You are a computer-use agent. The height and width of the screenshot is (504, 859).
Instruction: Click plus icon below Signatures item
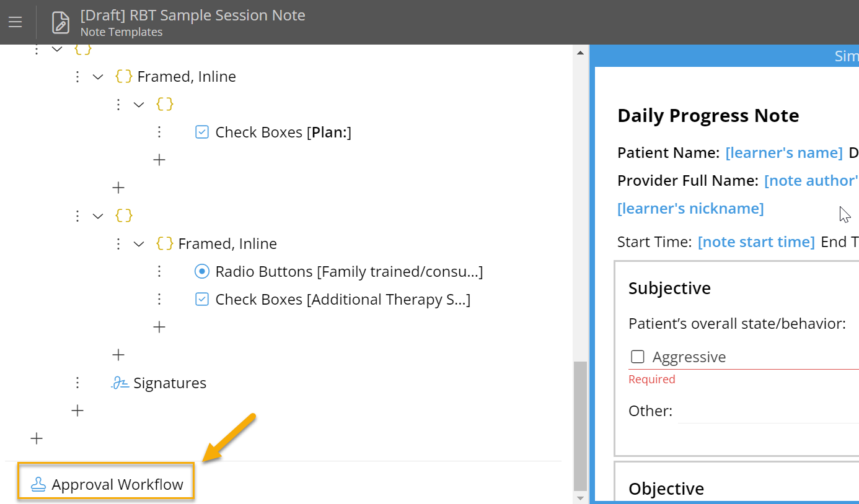click(77, 411)
